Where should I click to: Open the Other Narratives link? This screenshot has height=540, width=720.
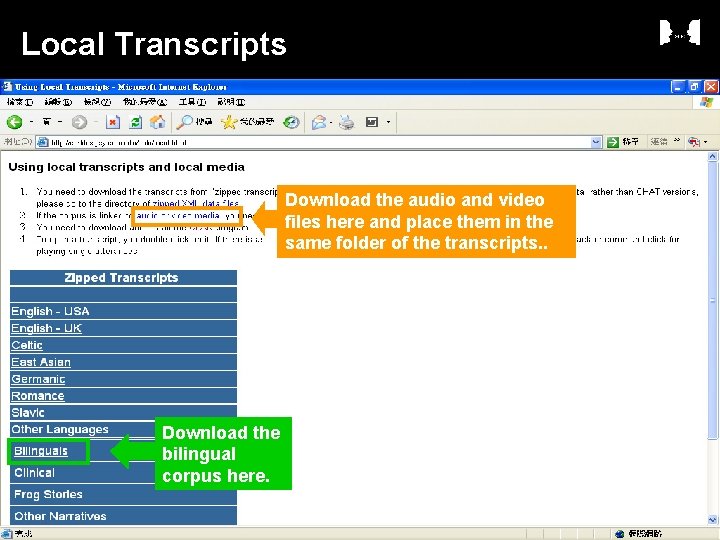(60, 516)
